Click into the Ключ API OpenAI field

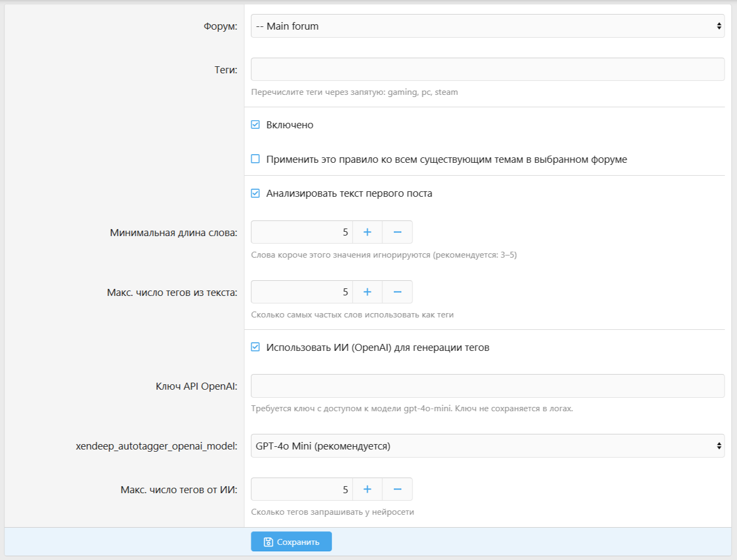487,386
